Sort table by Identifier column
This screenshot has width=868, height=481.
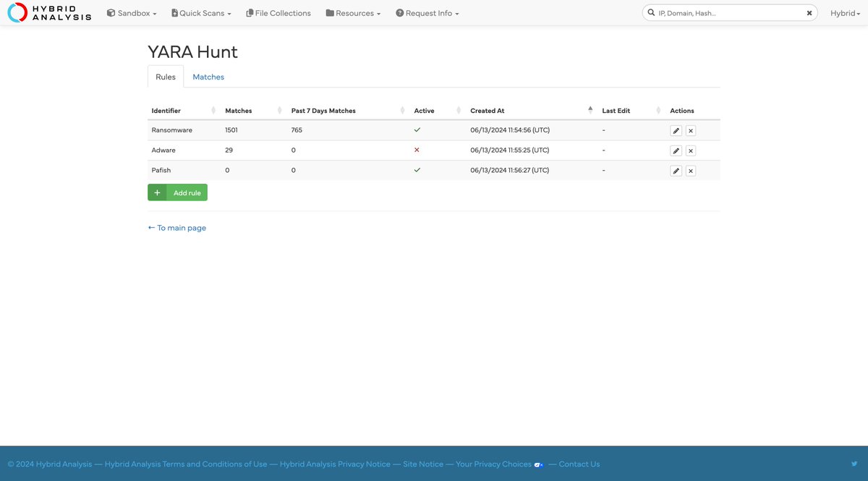point(183,111)
